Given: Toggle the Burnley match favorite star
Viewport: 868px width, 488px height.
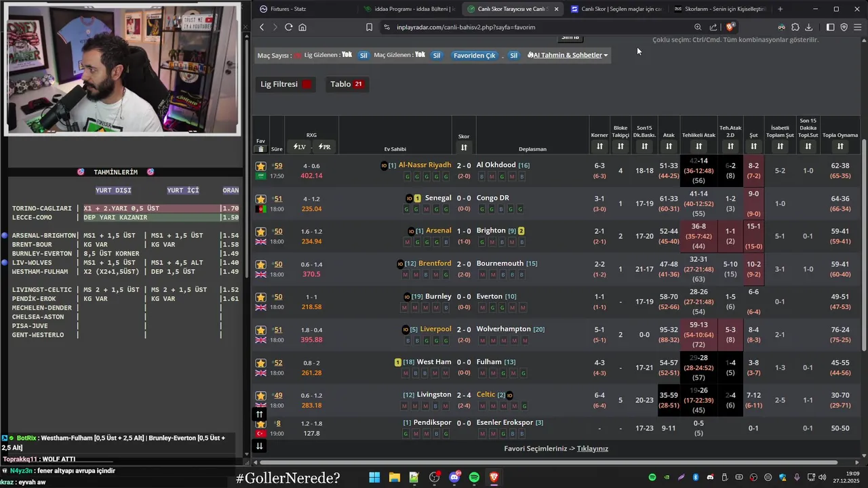Looking at the screenshot, I should tap(260, 297).
